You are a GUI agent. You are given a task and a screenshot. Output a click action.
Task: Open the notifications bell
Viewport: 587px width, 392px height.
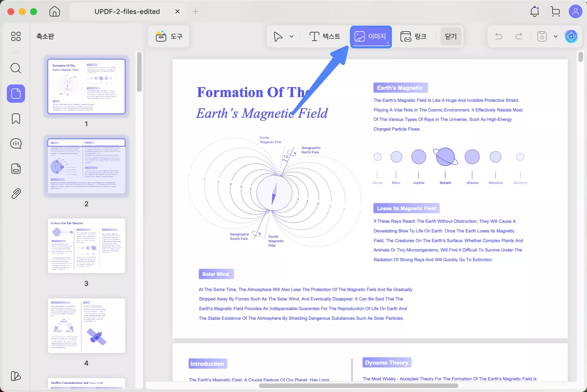tap(535, 11)
